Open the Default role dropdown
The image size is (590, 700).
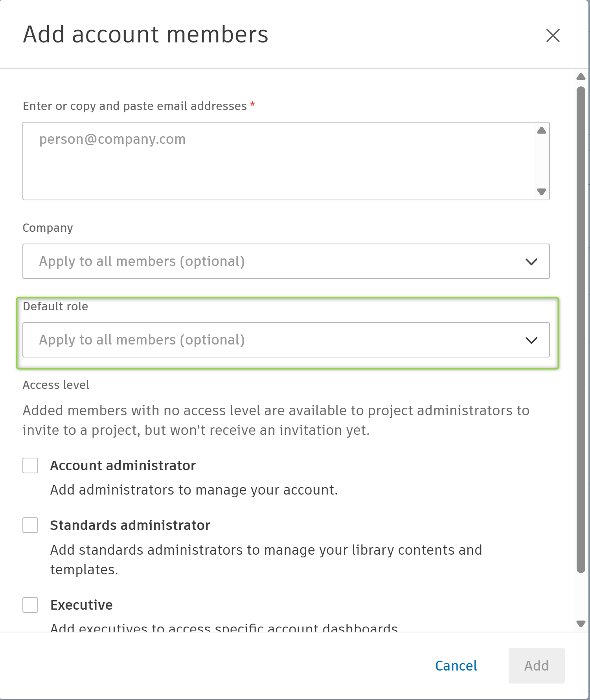286,340
